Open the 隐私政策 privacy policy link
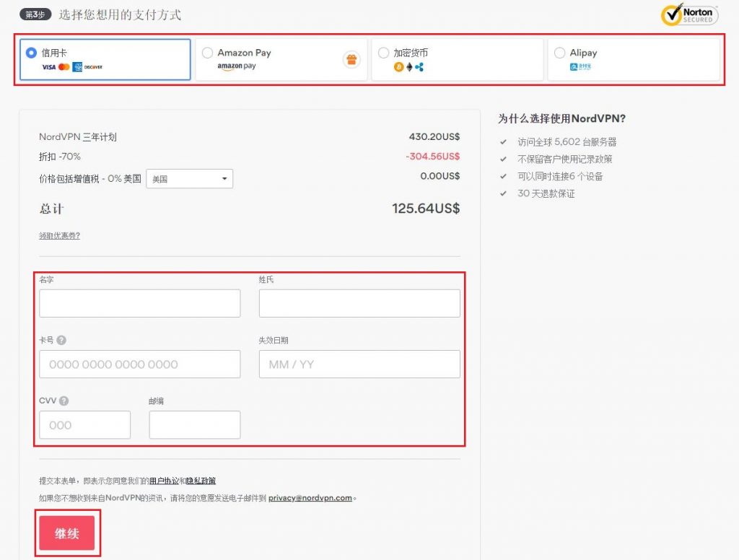The width and height of the screenshot is (739, 560). [201, 481]
